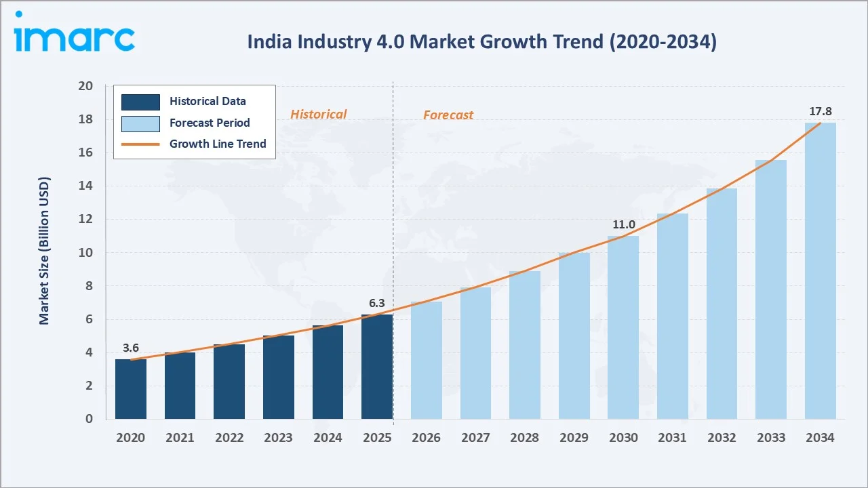This screenshot has width=868, height=488.
Task: Click the 2025 bar
Action: 377,367
